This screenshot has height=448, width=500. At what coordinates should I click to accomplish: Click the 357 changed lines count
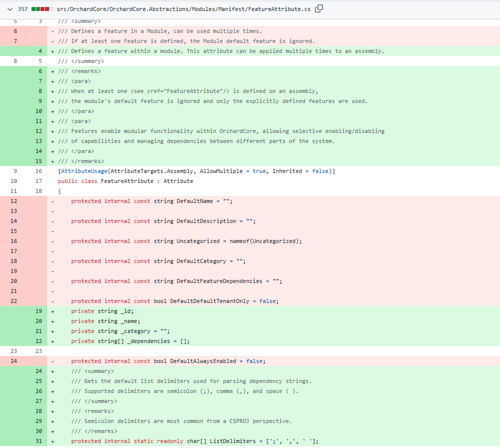coord(22,9)
